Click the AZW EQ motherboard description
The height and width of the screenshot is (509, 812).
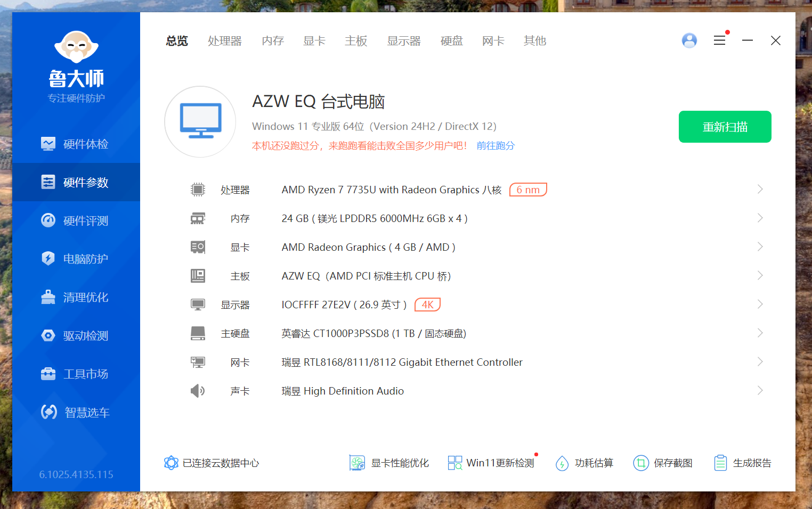(367, 276)
